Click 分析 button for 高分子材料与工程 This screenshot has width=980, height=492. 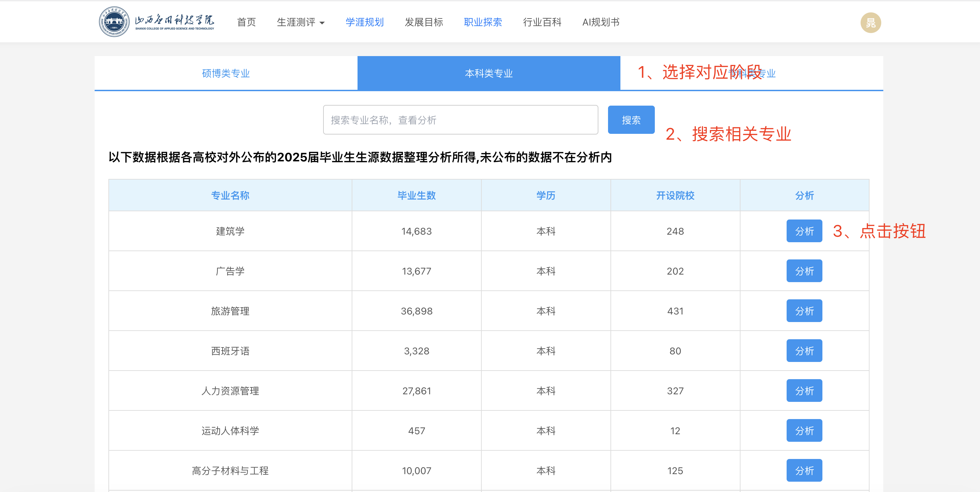(x=804, y=471)
